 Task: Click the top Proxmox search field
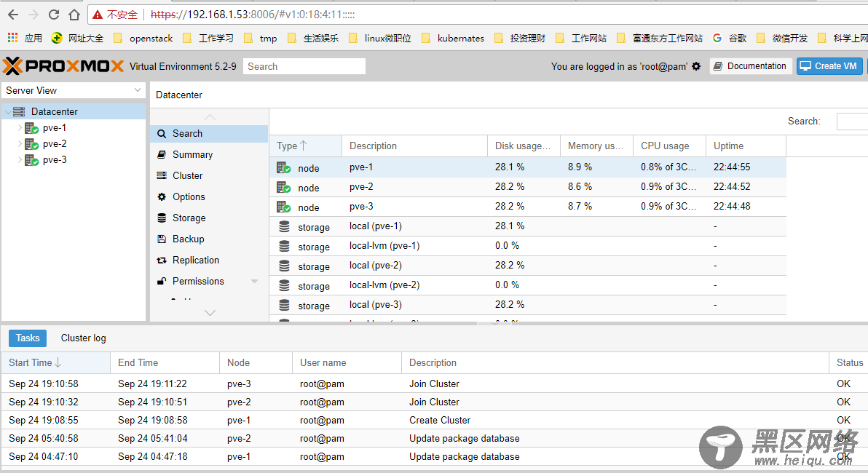tap(304, 66)
